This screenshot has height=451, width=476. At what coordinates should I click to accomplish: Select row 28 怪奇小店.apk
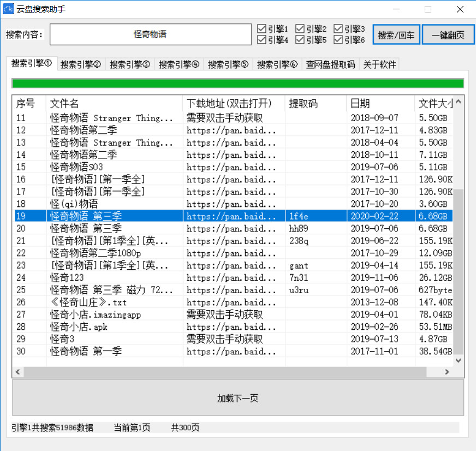(x=234, y=327)
